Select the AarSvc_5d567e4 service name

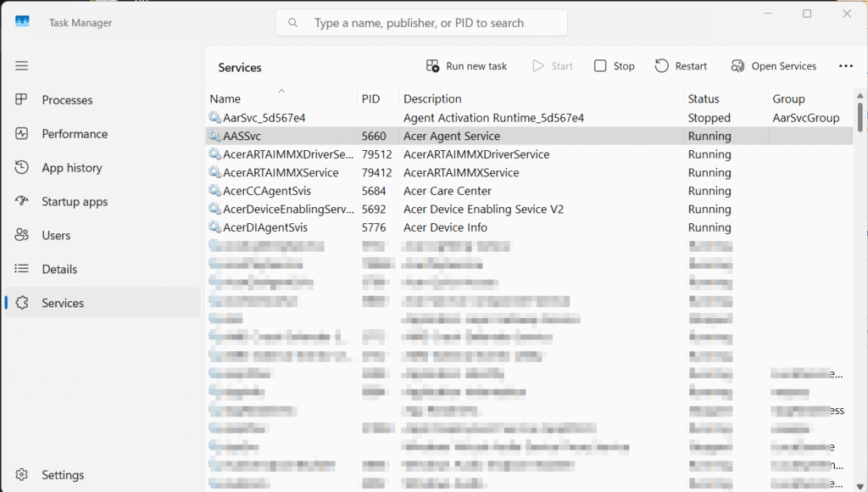point(264,117)
